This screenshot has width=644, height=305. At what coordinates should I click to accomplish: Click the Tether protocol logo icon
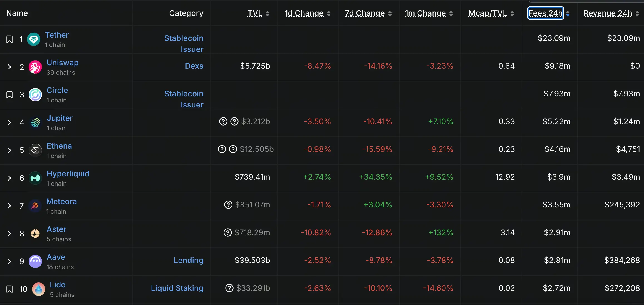tap(34, 39)
